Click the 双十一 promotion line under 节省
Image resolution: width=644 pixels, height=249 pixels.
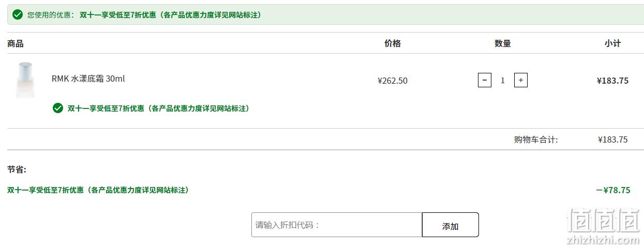tap(98, 190)
